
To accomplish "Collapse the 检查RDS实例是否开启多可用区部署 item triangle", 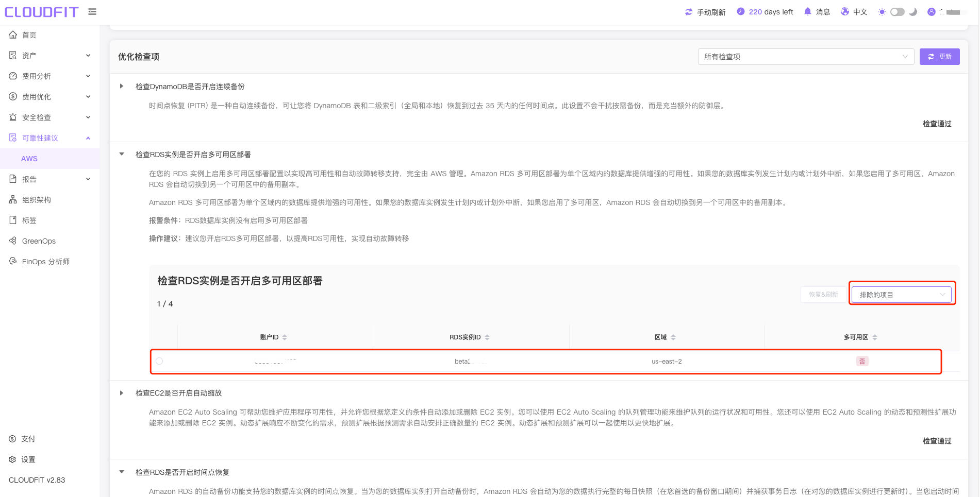I will tap(122, 154).
